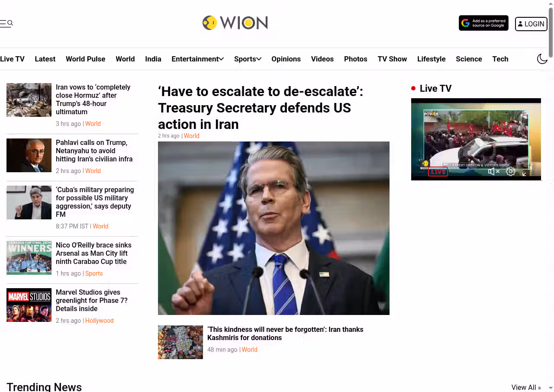Open the Marvel Studios article thumbnail
The height and width of the screenshot is (392, 554).
pyautogui.click(x=29, y=305)
